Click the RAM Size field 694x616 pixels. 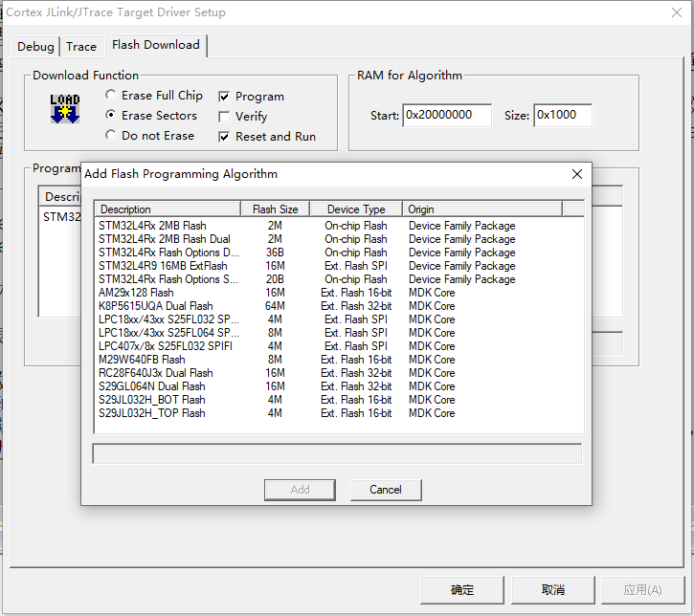pos(563,116)
